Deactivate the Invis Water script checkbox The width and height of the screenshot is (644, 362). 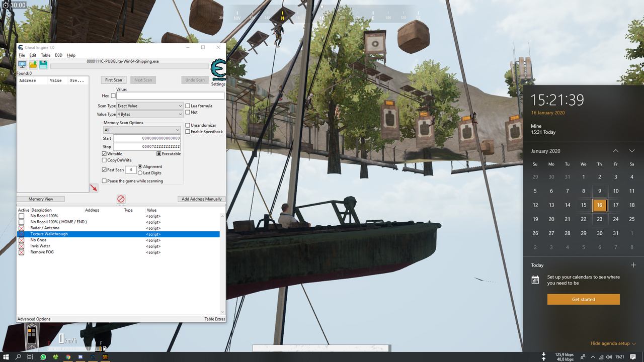pos(21,246)
